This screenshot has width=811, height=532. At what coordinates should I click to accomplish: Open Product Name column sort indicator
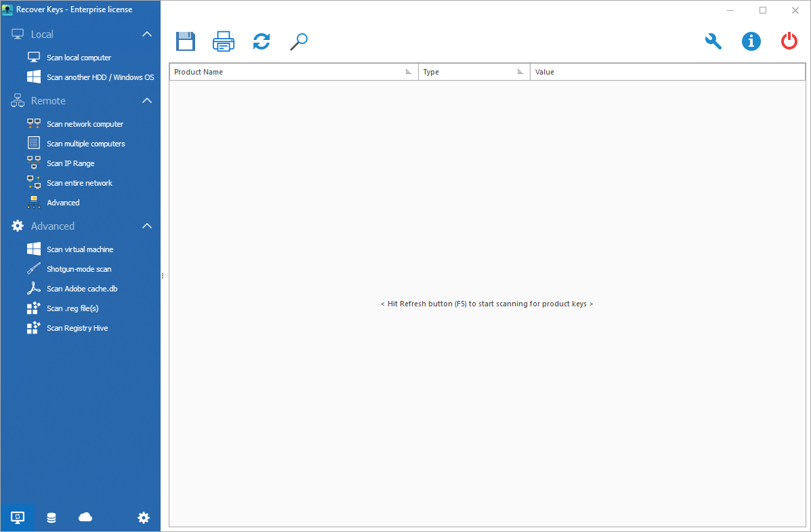pos(408,72)
